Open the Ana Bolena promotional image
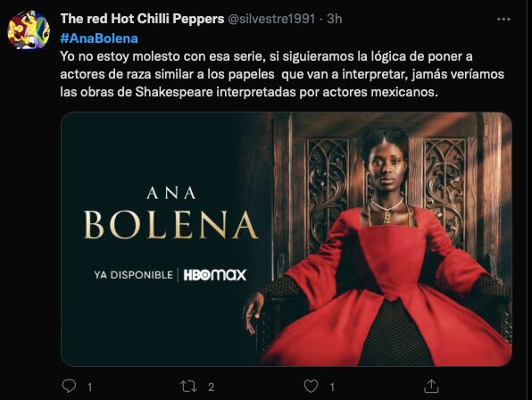532x400 pixels. click(x=287, y=239)
